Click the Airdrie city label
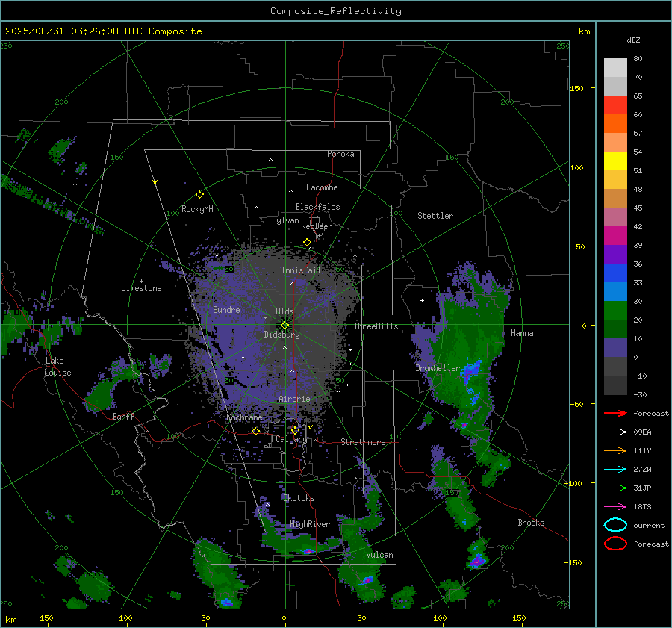 (x=294, y=399)
